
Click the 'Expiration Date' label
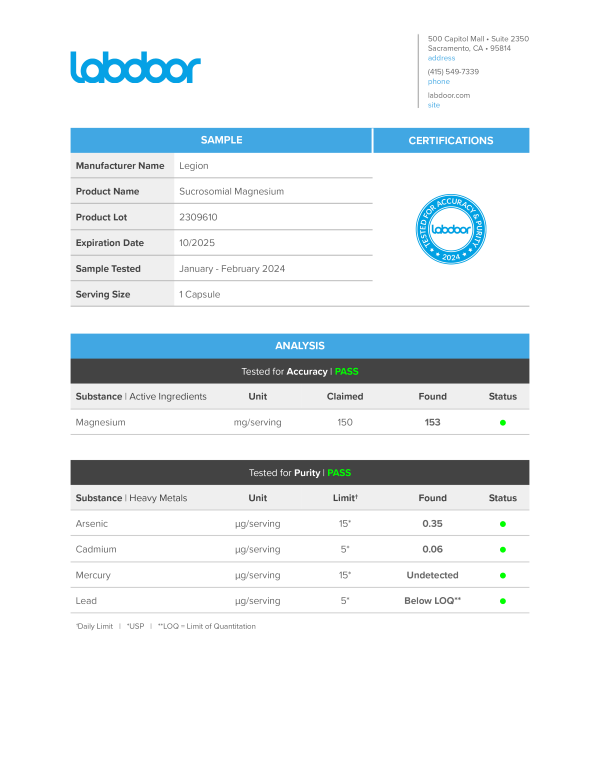[x=110, y=243]
